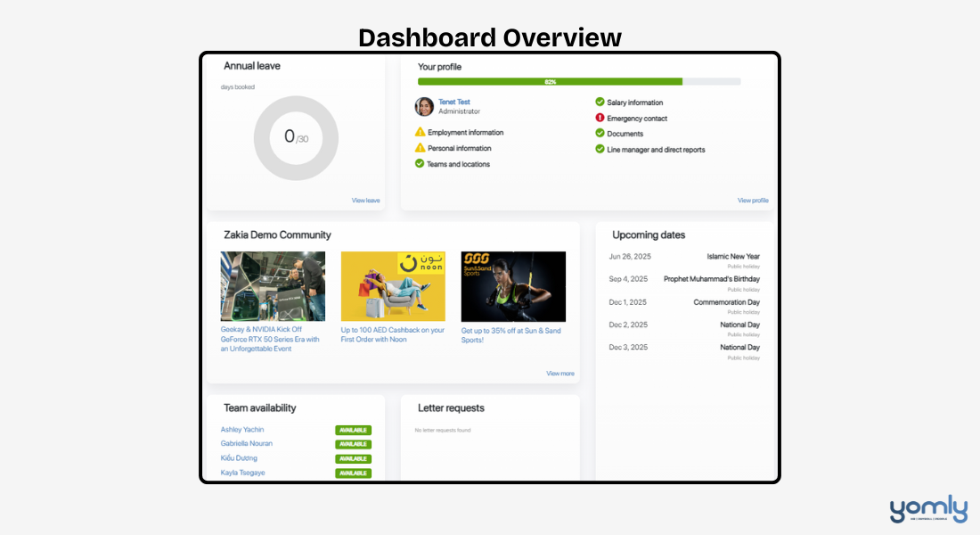Click the Sun & Sand Sports thumbnail

click(513, 286)
